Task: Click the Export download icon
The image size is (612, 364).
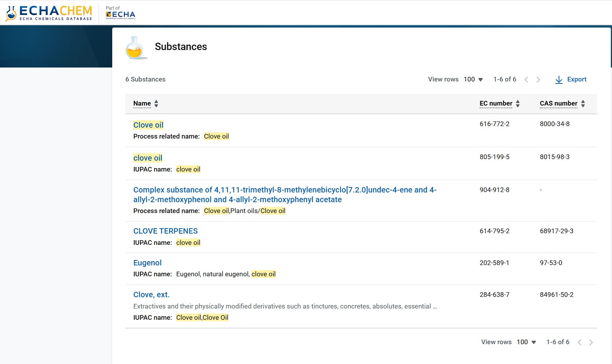Action: click(x=559, y=80)
